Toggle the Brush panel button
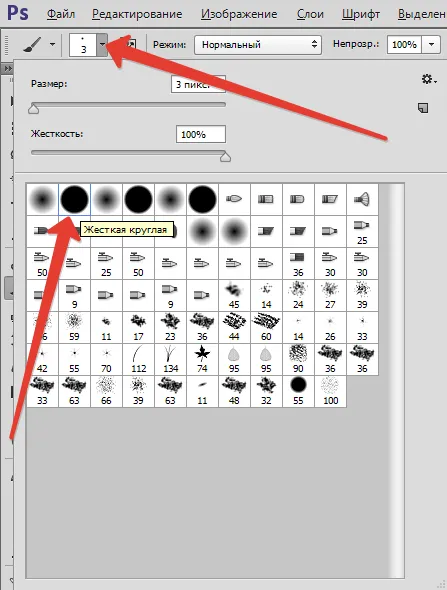The width and height of the screenshot is (447, 590). [130, 44]
